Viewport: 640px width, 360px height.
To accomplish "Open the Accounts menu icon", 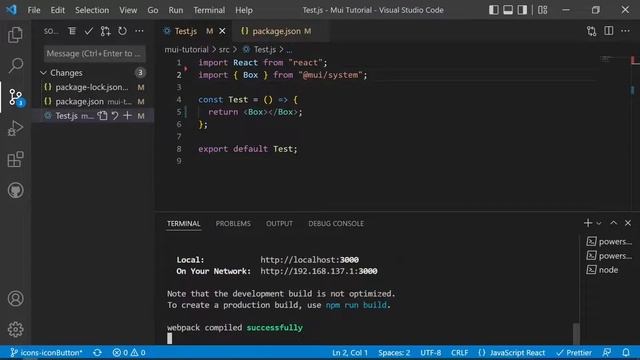I will pos(16,299).
